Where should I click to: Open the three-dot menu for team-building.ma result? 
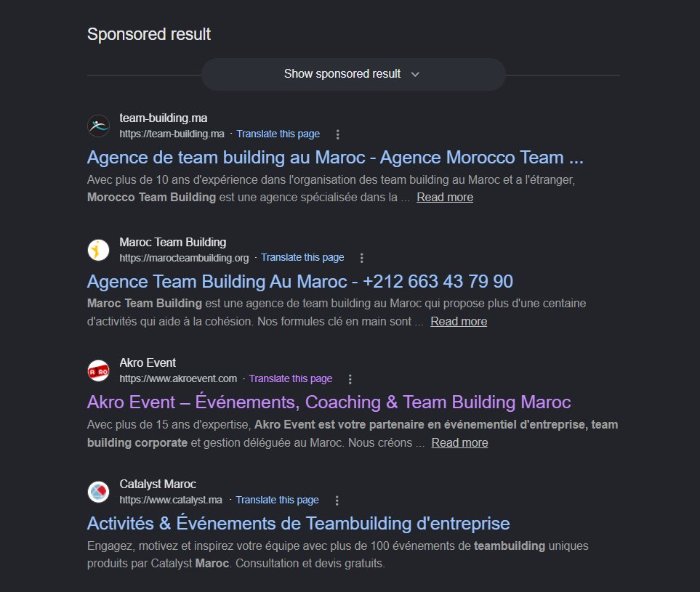tap(337, 134)
